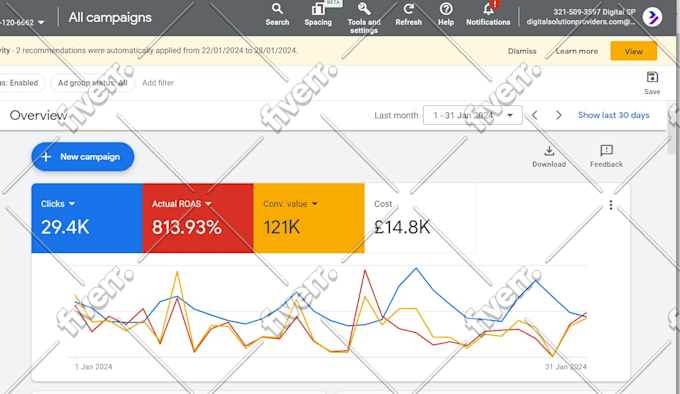Click the £14.8K cost value

tap(402, 227)
